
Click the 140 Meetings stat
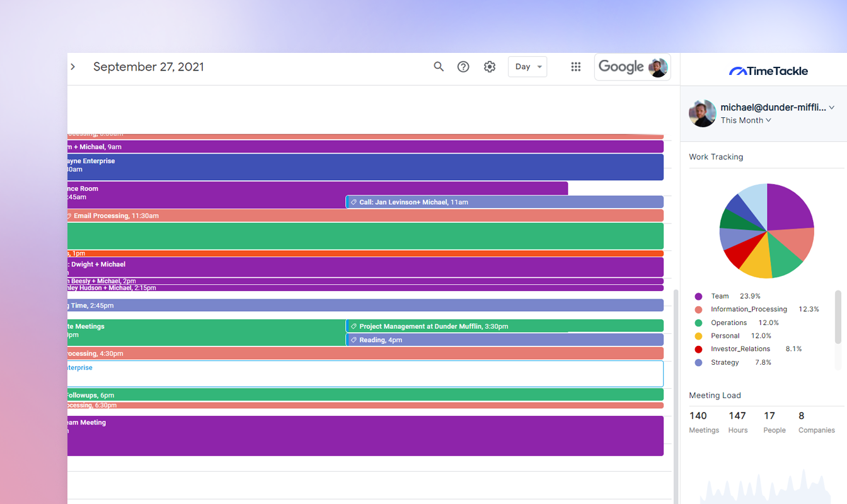pyautogui.click(x=704, y=422)
